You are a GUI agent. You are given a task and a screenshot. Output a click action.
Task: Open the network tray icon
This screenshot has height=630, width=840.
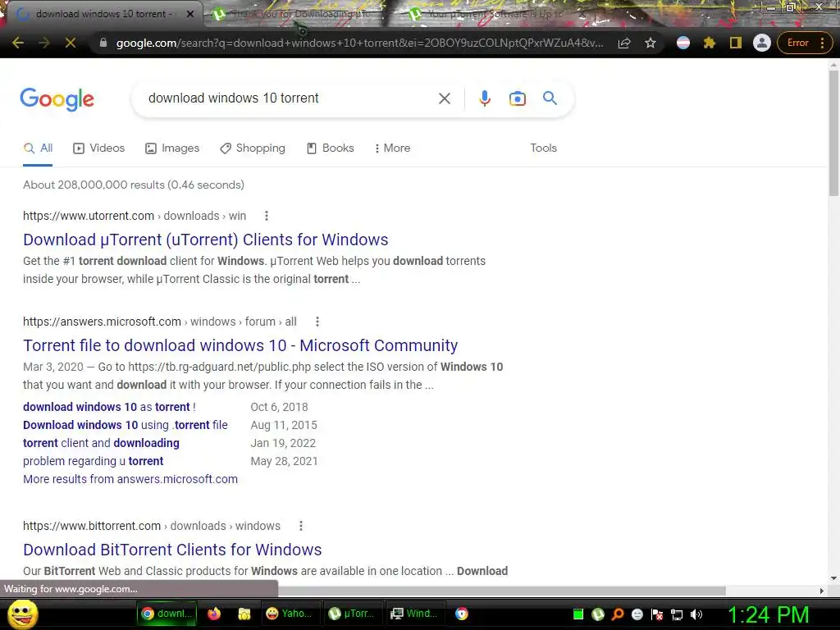click(677, 614)
